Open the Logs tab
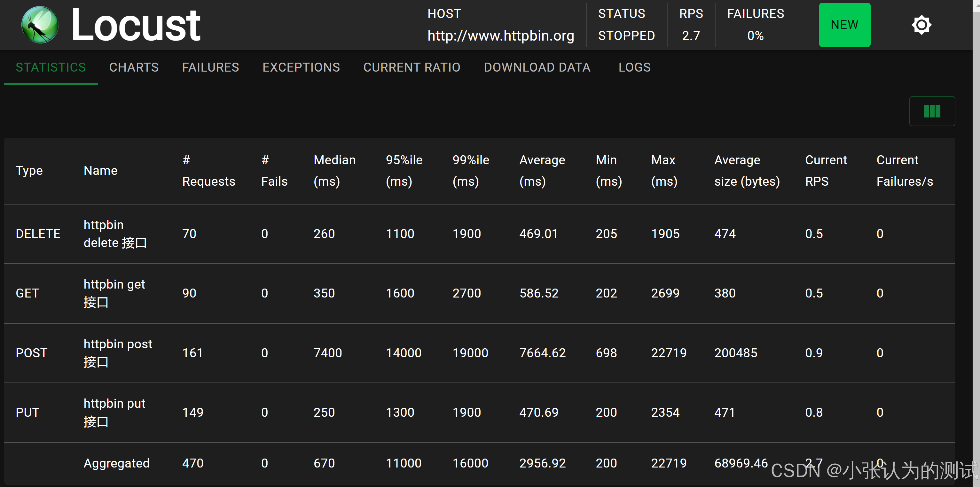The width and height of the screenshot is (980, 487). point(634,67)
